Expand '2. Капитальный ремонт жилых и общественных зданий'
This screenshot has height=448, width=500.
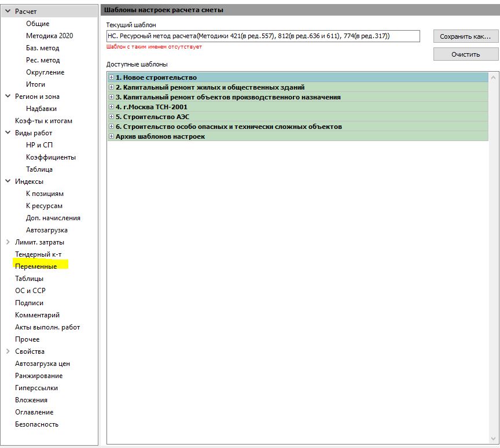coord(112,87)
